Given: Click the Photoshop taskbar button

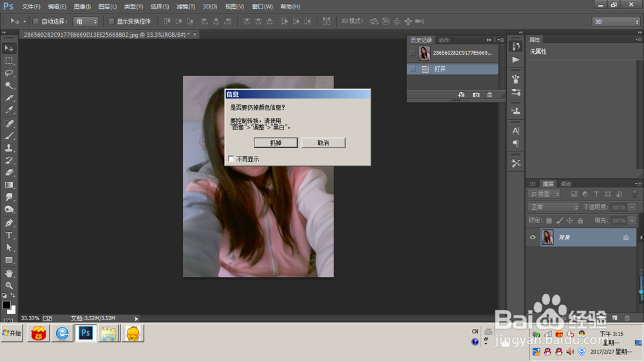Looking at the screenshot, I should tap(86, 333).
